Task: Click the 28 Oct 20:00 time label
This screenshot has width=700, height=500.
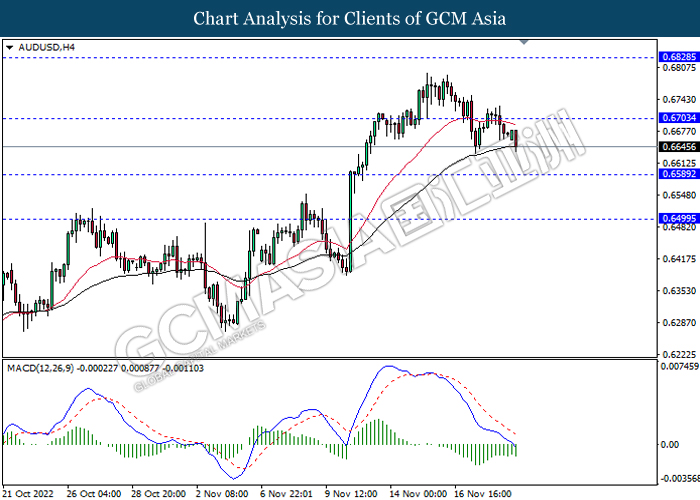Action: pos(158,493)
